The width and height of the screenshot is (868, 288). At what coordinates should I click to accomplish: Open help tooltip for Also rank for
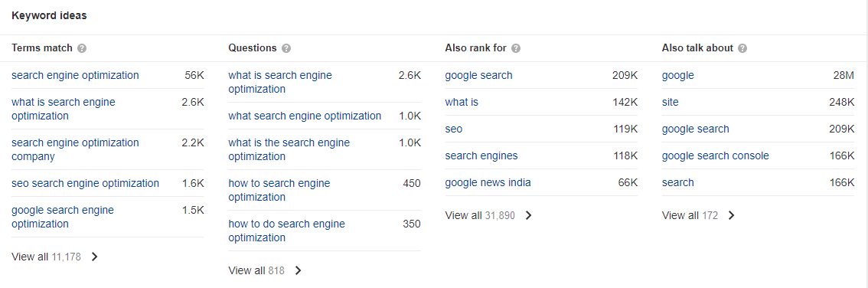pos(516,48)
